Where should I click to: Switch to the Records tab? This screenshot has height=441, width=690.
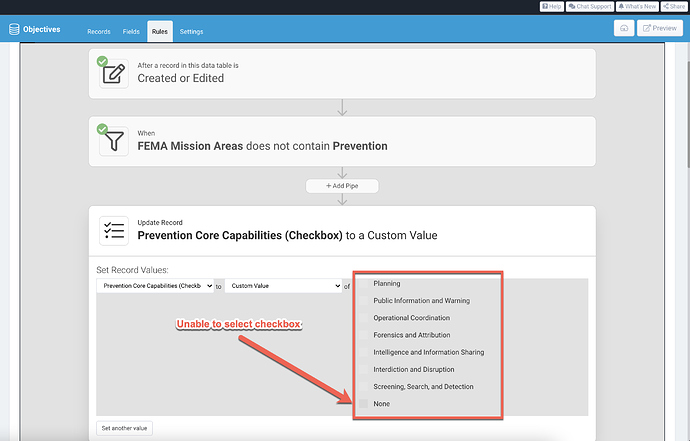99,32
